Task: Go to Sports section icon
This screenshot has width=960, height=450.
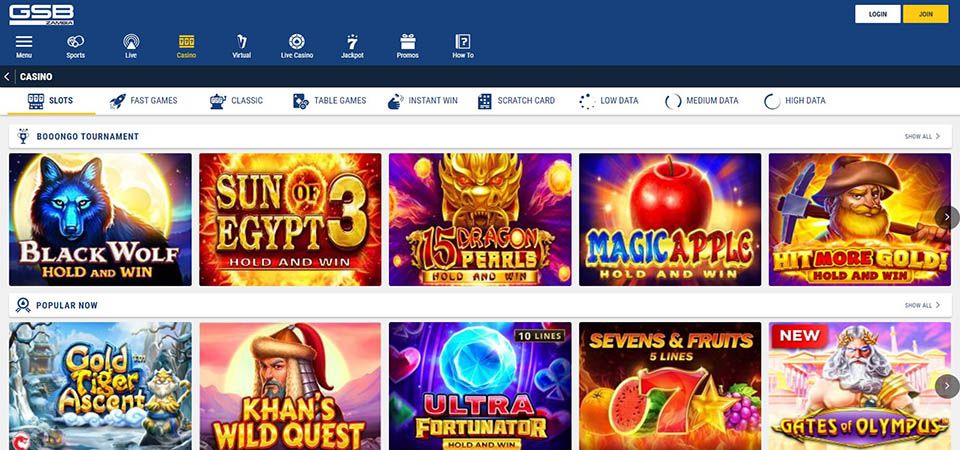Action: click(75, 42)
